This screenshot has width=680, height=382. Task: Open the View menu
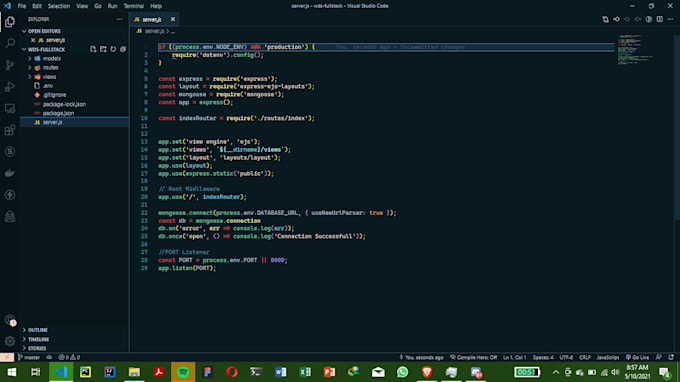(x=82, y=6)
